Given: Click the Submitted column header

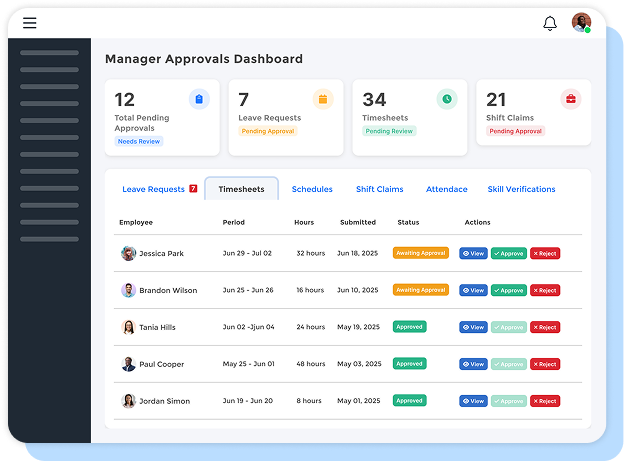Looking at the screenshot, I should [x=358, y=222].
